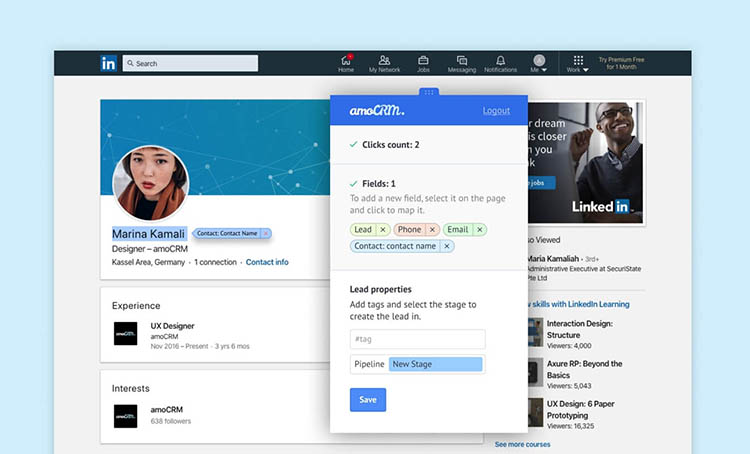Expand the Work apps grid menu
This screenshot has height=454, width=750.
click(578, 63)
